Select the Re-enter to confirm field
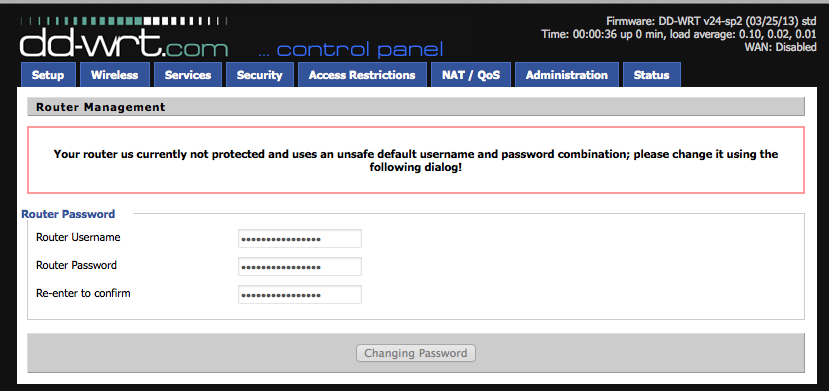 pos(300,294)
